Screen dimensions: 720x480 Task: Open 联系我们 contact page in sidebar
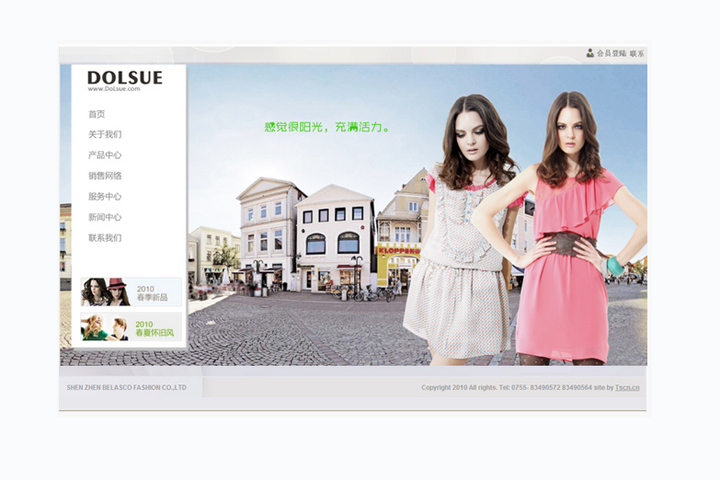coord(104,238)
